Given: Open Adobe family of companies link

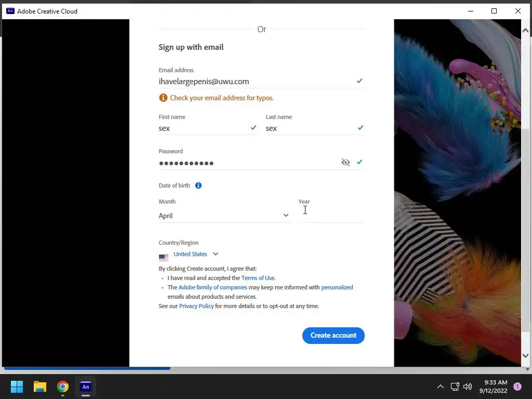Looking at the screenshot, I should 212,287.
